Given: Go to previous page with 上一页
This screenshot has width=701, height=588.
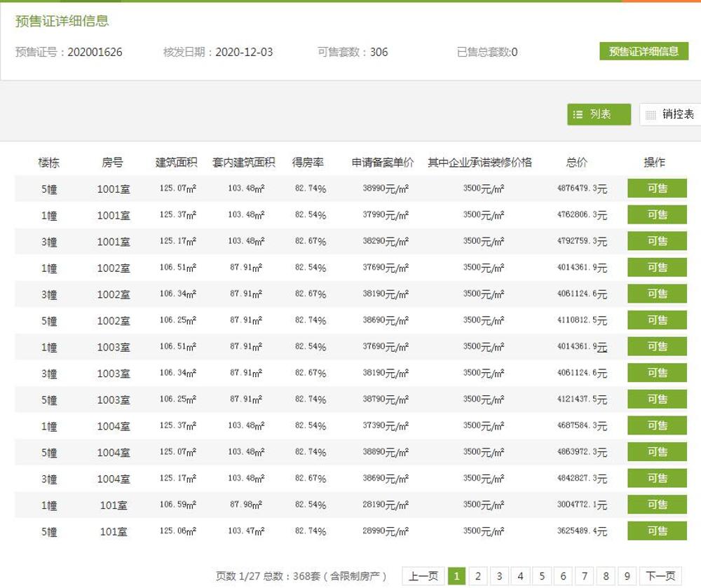Looking at the screenshot, I should [x=423, y=576].
